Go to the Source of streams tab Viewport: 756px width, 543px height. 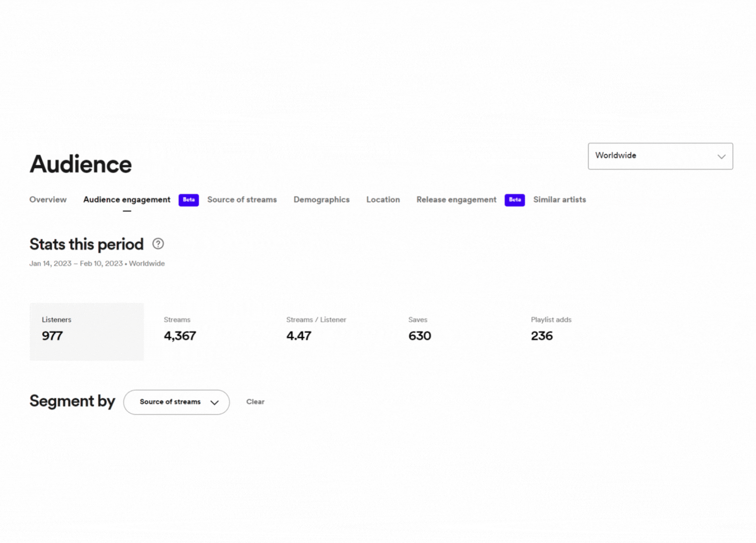pyautogui.click(x=242, y=200)
